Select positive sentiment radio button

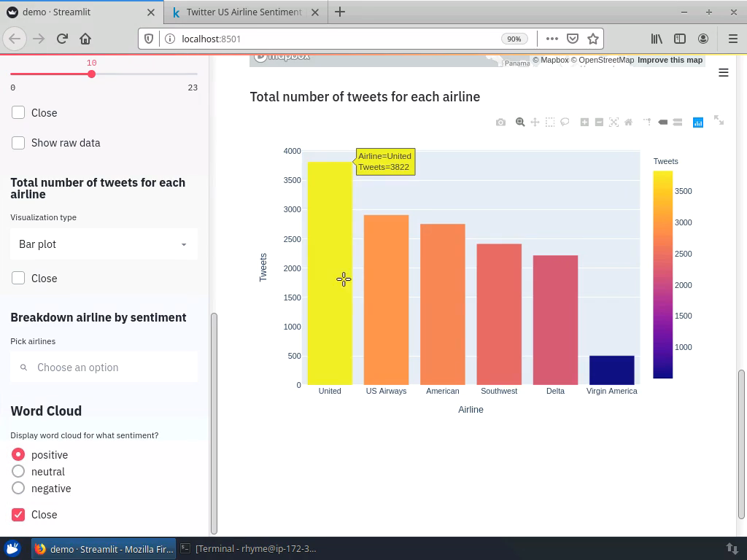[18, 454]
